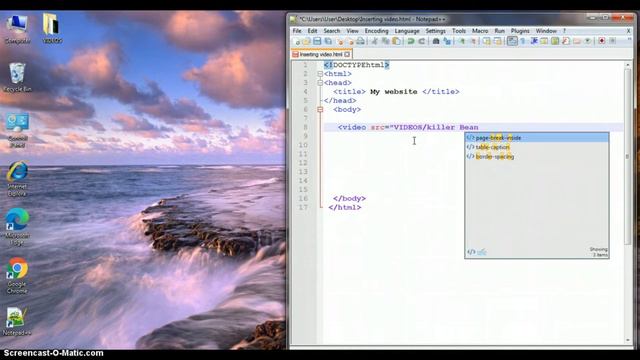Open the ? help menu
640x360 pixels.
[x=564, y=31]
